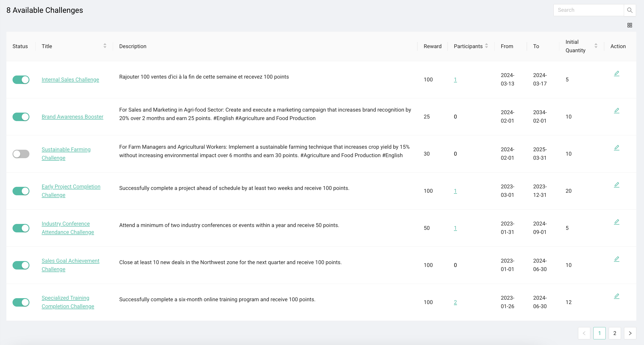Edit Early Project Completion pencil icon
Screen dimensions: 644x345
pyautogui.click(x=617, y=185)
